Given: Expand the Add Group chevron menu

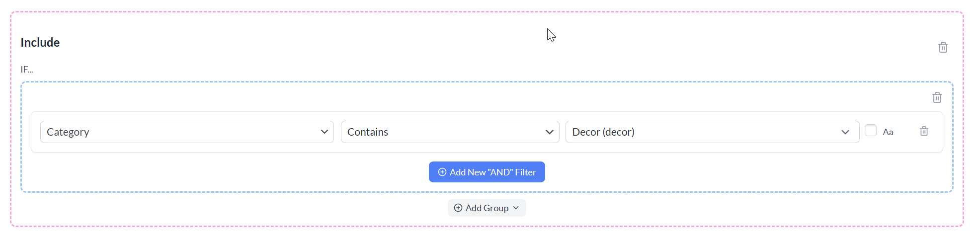Looking at the screenshot, I should click(x=516, y=208).
